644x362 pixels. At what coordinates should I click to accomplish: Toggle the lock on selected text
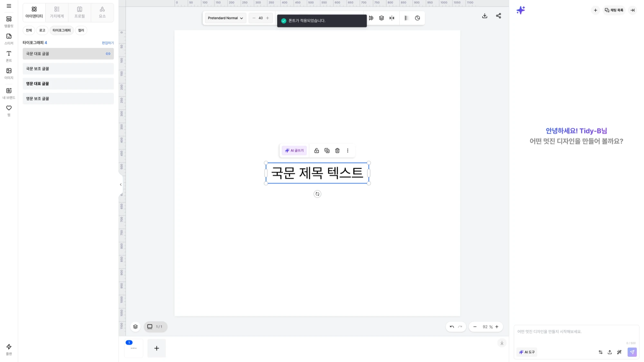tap(317, 151)
